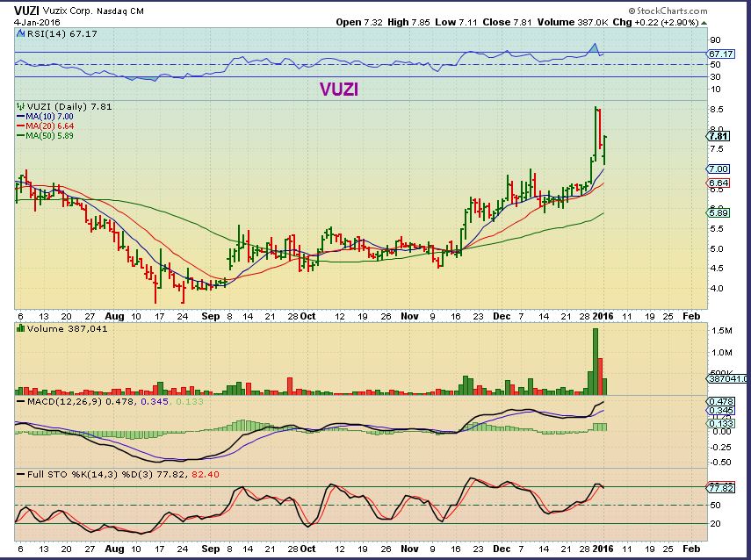The height and width of the screenshot is (560, 751).
Task: Click the 'MA(20) 6.64' legend entry
Action: point(45,126)
